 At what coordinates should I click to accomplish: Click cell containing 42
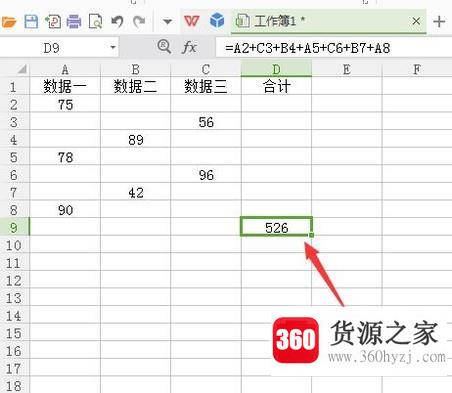135,193
